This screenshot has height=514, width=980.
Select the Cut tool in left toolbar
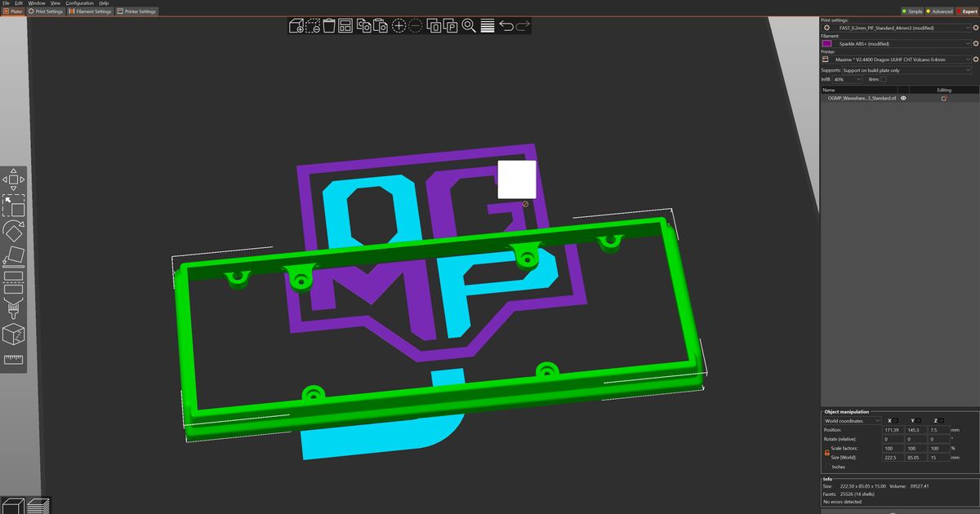click(13, 283)
